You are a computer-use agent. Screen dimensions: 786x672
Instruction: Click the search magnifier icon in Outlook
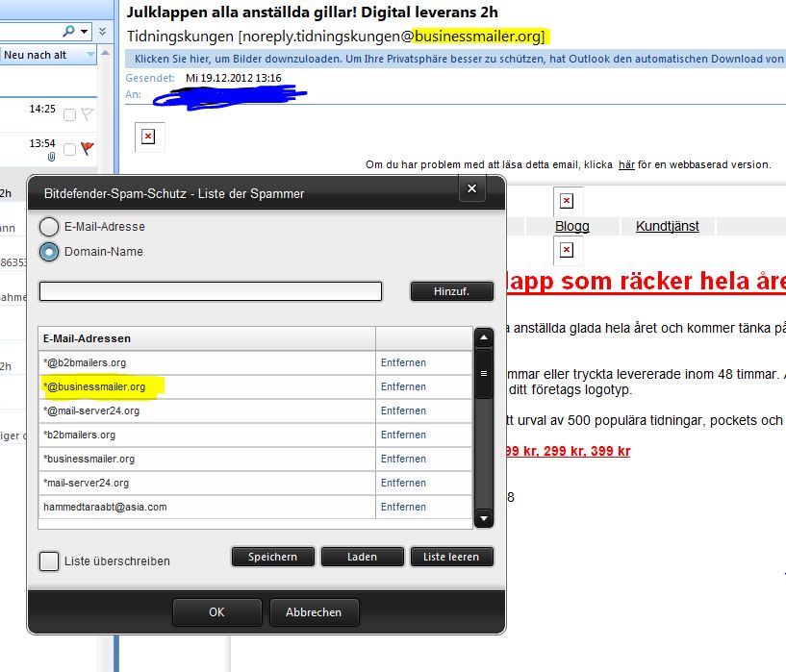(68, 31)
